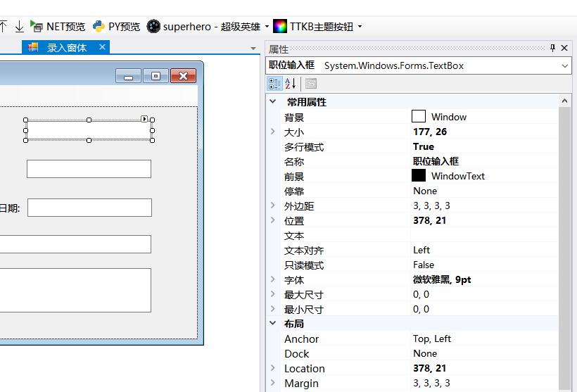Close the 录入窗体 tab
The image size is (577, 392).
point(102,47)
